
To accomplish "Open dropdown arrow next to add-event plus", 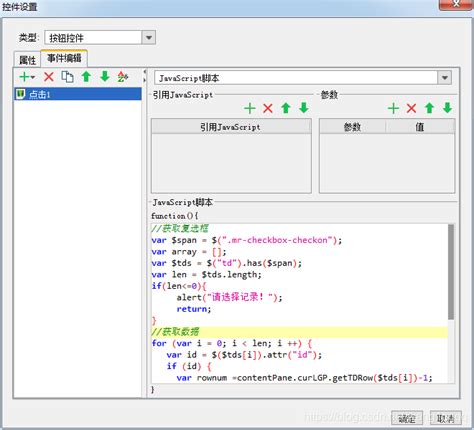I will coord(33,77).
